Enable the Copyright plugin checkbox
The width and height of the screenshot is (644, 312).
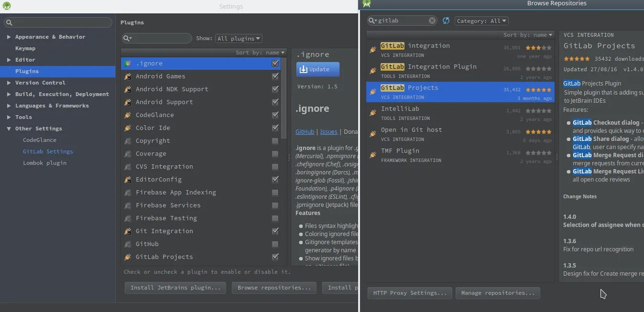pyautogui.click(x=275, y=141)
